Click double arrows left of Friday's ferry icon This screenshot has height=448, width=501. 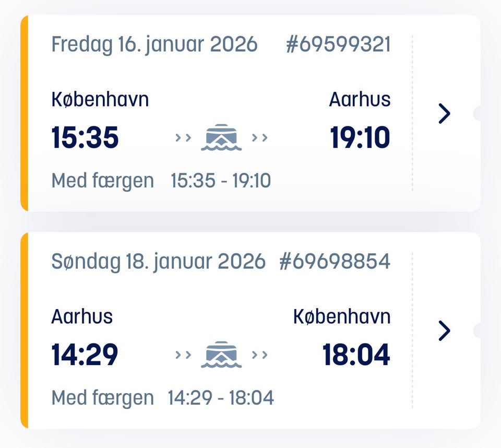(x=183, y=138)
